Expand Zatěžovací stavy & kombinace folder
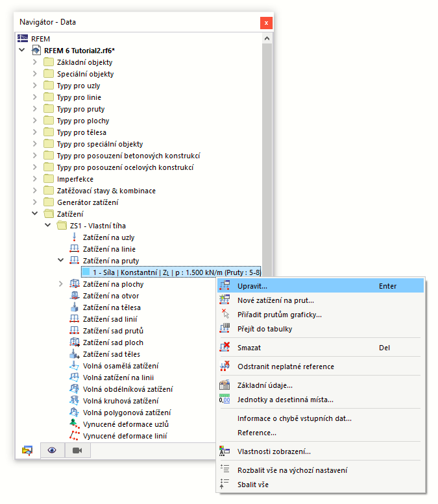This screenshot has width=438, height=504. pos(35,190)
